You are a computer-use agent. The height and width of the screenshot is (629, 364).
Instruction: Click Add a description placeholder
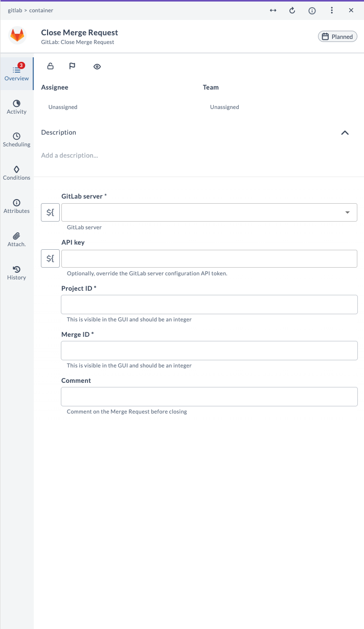tap(70, 155)
